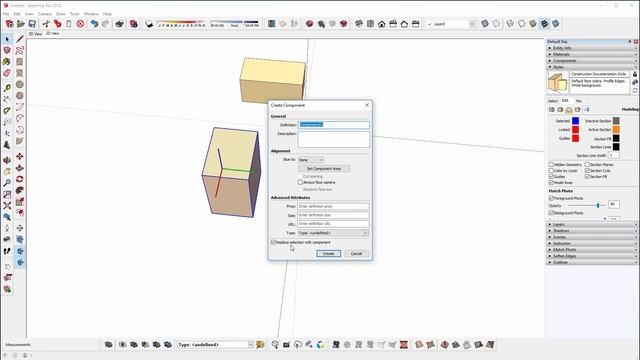Toggle Hidden Geometry checkbox
Viewport: 640px width, 360px height.
[x=551, y=164]
